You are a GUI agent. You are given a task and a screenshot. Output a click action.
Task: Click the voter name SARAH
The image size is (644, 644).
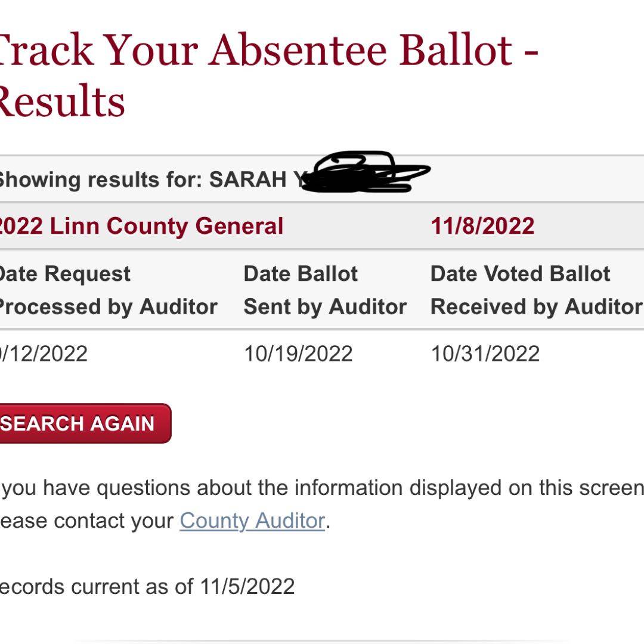point(247,179)
